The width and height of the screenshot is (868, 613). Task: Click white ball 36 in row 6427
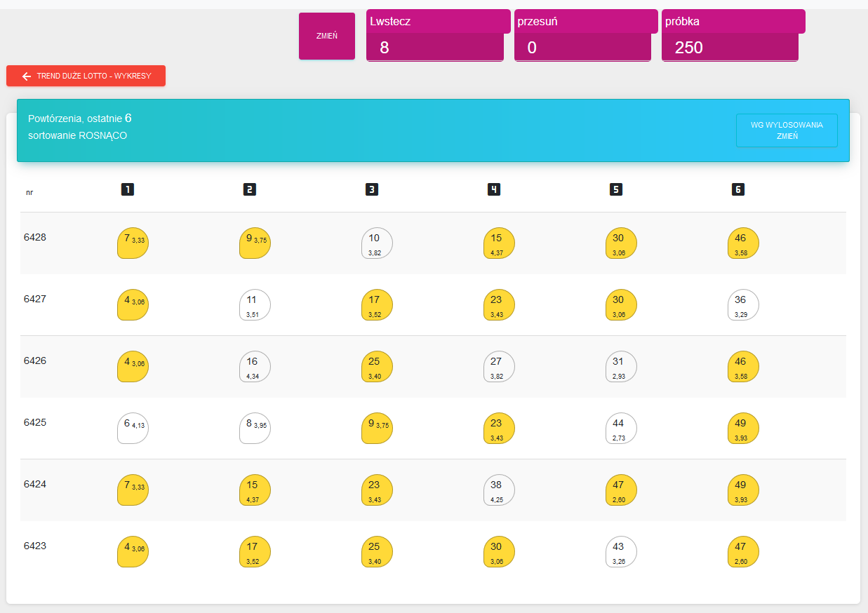pos(743,304)
